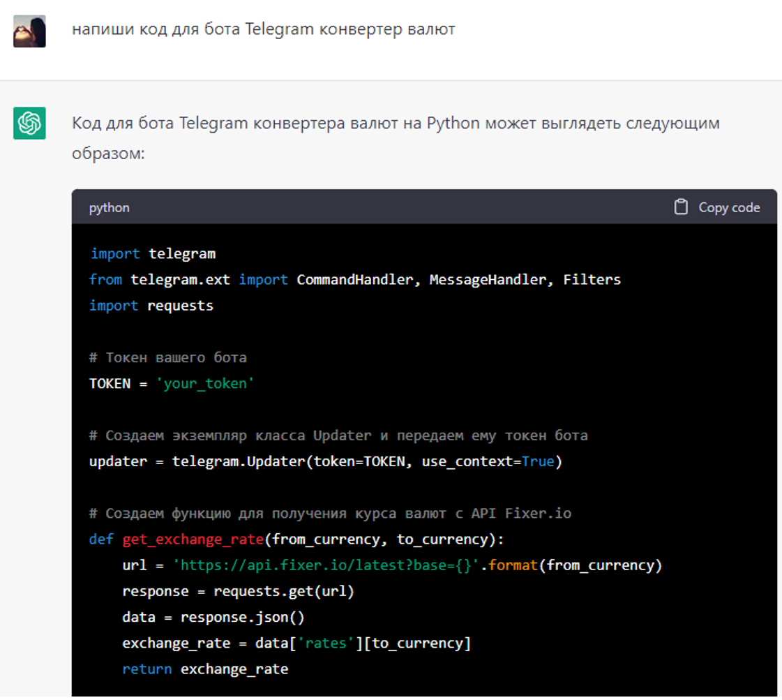The height and width of the screenshot is (700, 782).
Task: Click the word "образом:" in the reply
Action: [108, 153]
